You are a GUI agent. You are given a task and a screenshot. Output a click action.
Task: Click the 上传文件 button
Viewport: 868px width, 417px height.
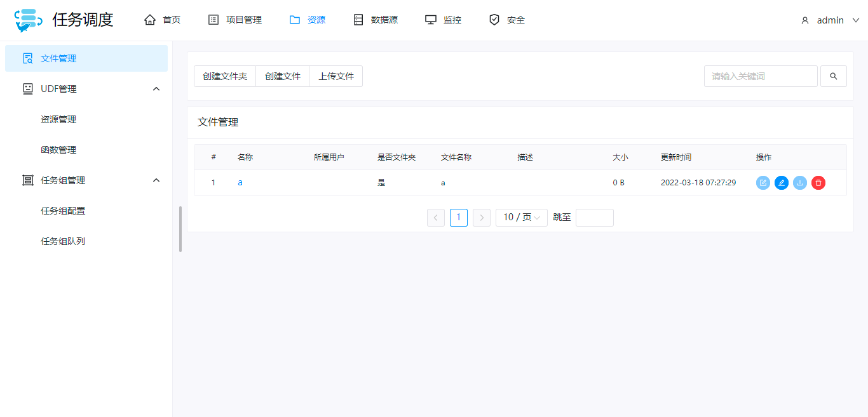[336, 76]
